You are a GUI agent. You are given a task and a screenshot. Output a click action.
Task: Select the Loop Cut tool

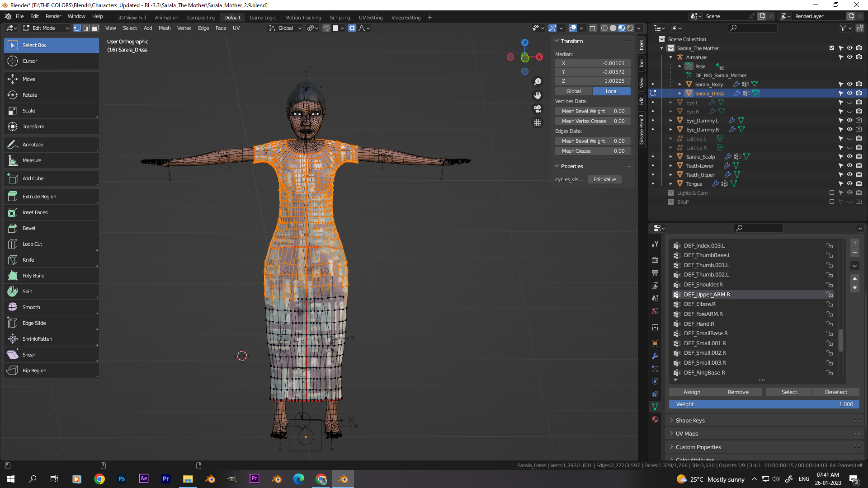52,244
